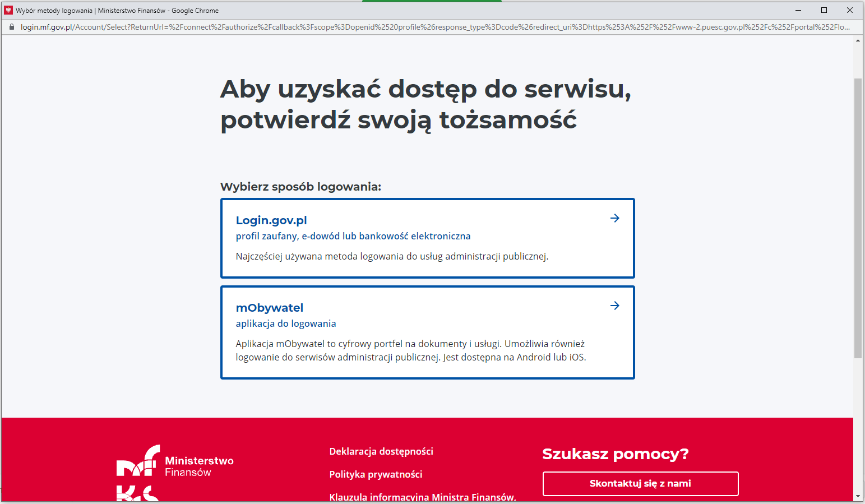Click the vertical scrollbar thumb

pos(858,218)
